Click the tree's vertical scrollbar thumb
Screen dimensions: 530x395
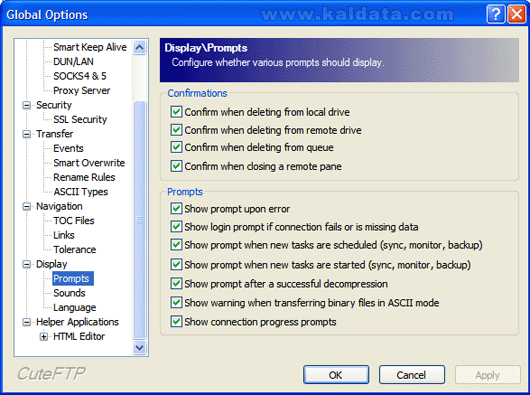139,220
